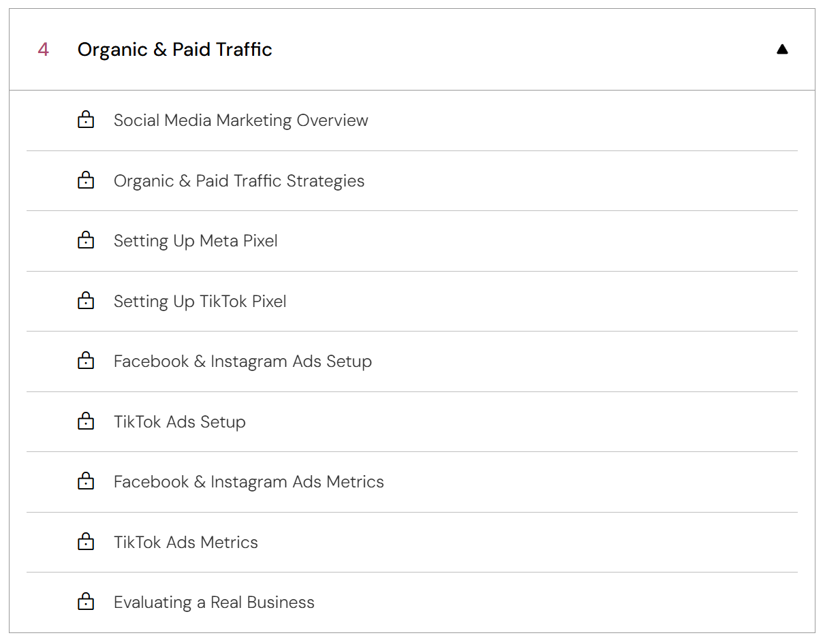Viewport: 825px width, 644px height.
Task: Click lock icon beside Social Media Marketing Overview
Action: pyautogui.click(x=86, y=120)
